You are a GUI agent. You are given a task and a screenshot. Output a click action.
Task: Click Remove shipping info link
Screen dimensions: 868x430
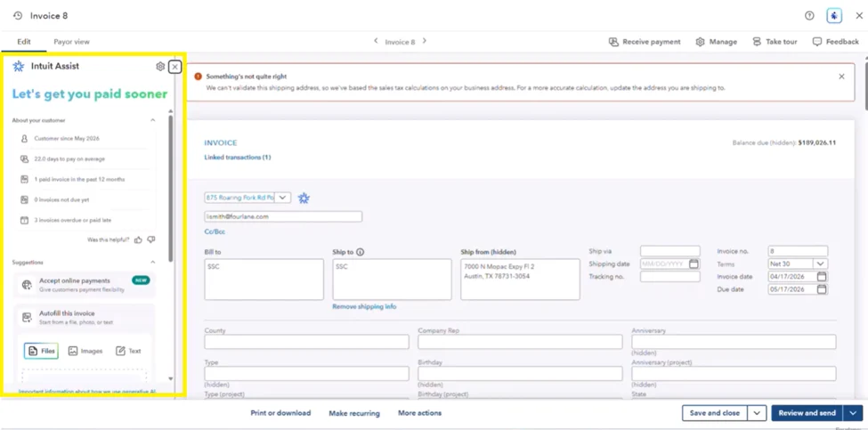click(x=364, y=306)
